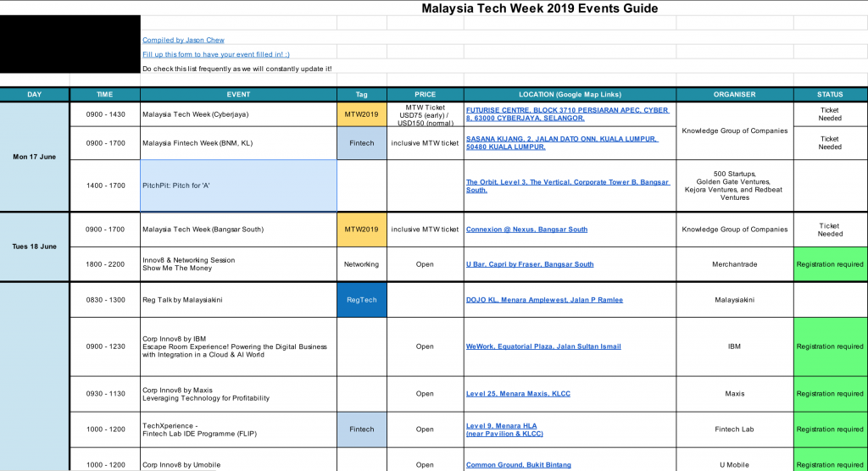Select 'Registration required' status in Merchantrade row

pos(831,264)
